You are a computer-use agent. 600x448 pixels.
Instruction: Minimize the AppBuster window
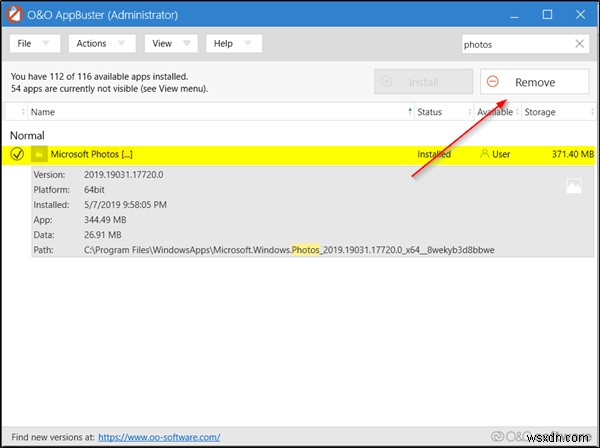(514, 15)
